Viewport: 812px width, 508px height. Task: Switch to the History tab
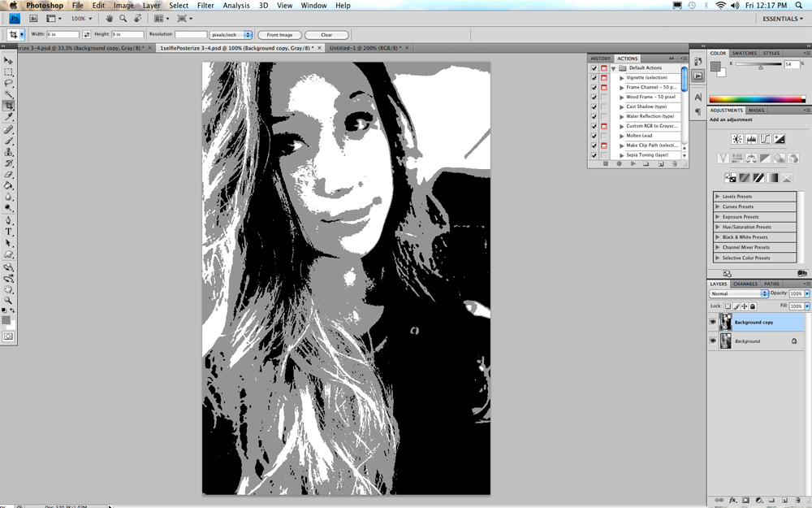[x=601, y=59]
